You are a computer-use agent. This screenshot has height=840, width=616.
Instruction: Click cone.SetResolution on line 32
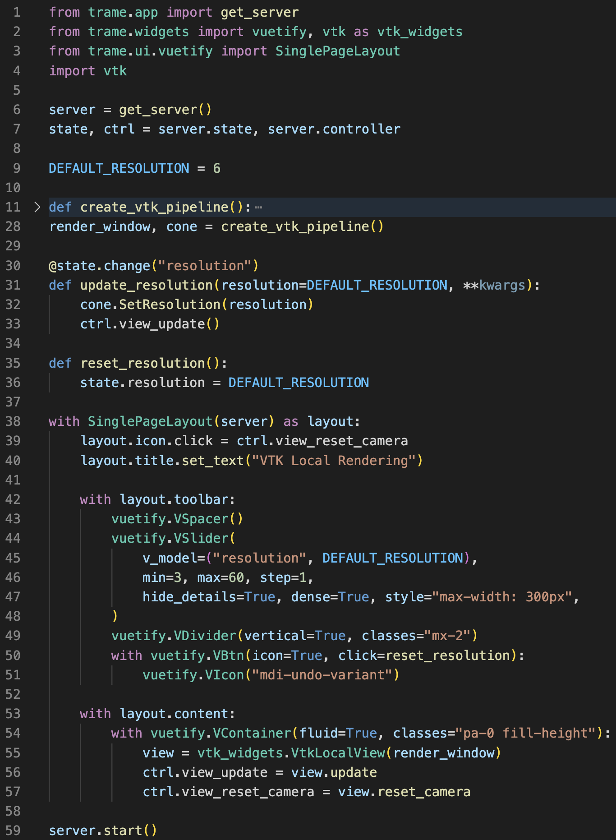(150, 305)
